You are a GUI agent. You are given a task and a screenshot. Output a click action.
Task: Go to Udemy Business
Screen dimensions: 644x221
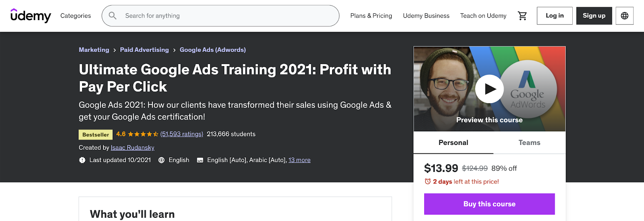426,16
